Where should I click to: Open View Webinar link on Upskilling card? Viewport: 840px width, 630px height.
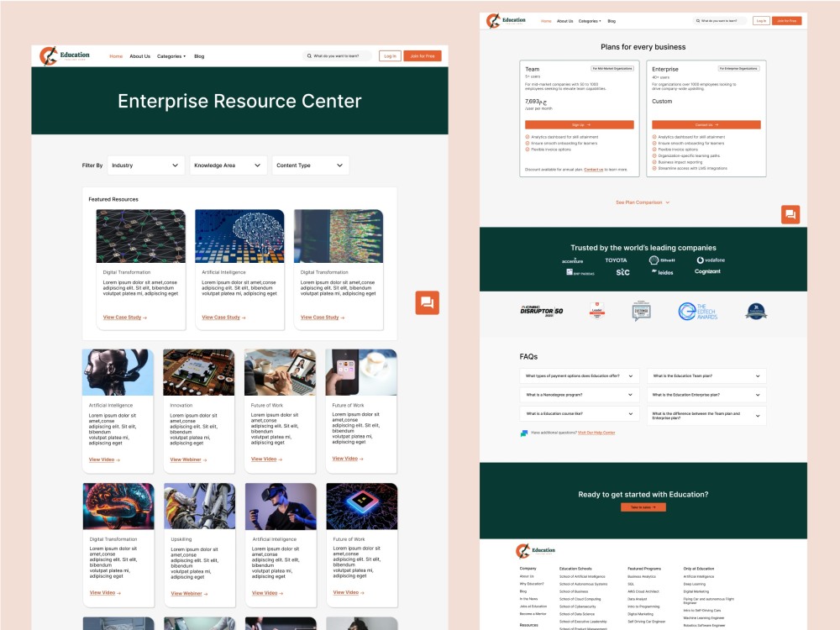(189, 594)
